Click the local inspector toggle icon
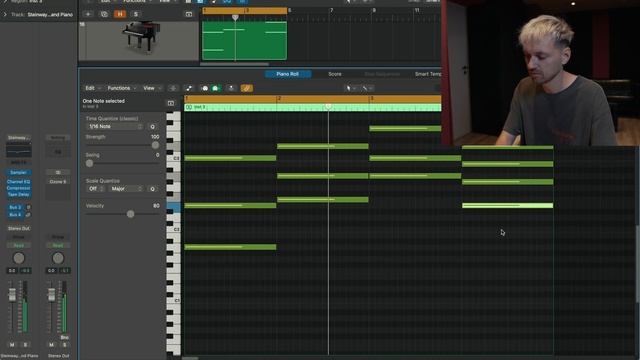The image size is (640, 360). click(x=171, y=103)
